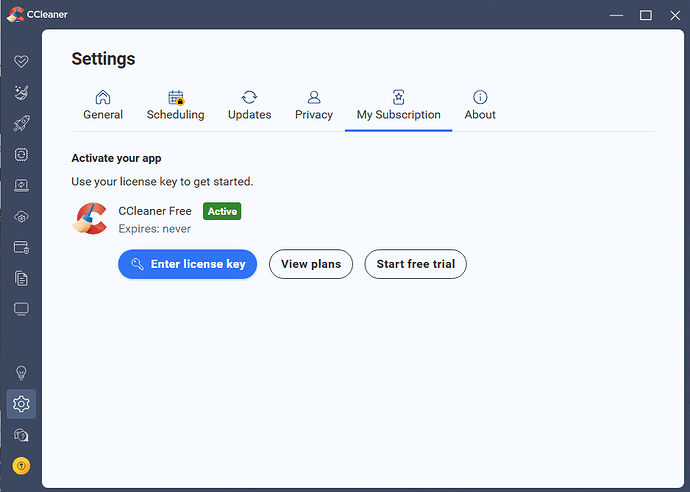Click the yellow upgrade arrow icon
The height and width of the screenshot is (492, 690).
tap(21, 466)
